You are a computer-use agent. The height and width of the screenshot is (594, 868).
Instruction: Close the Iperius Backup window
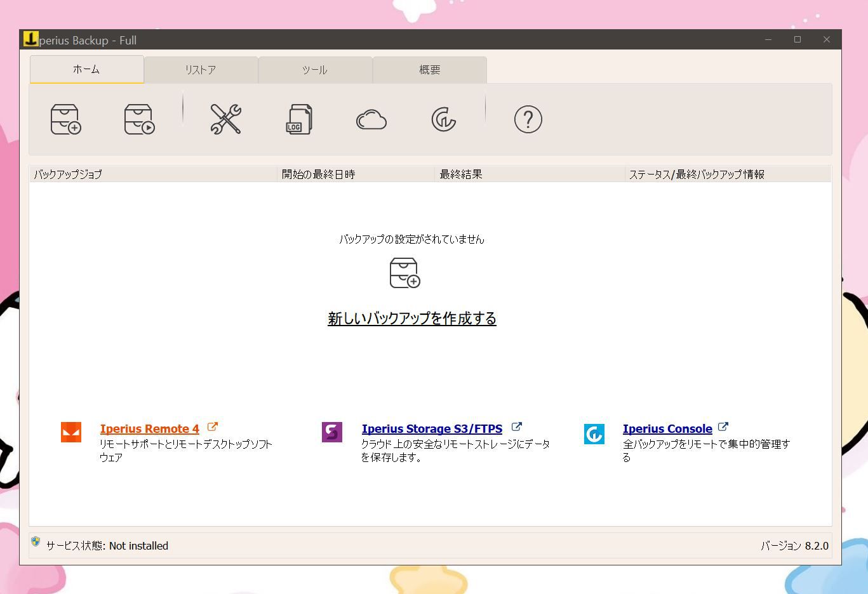pos(827,39)
